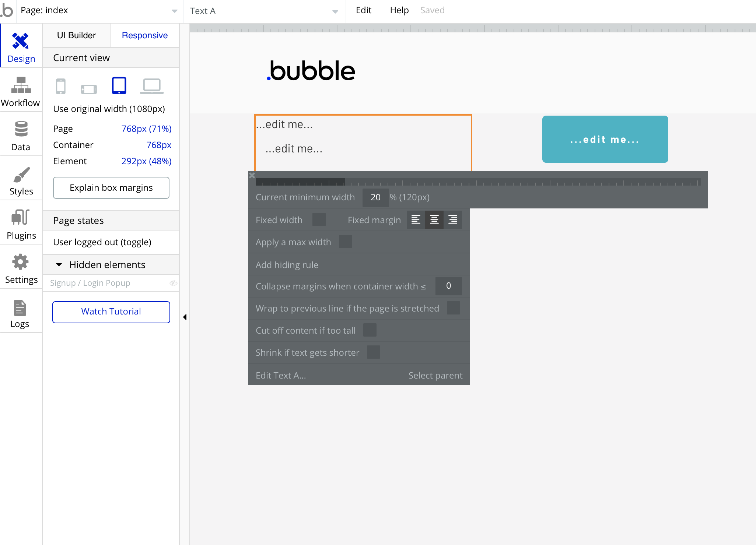Open the Styles brush icon
The width and height of the screenshot is (756, 545).
click(21, 175)
